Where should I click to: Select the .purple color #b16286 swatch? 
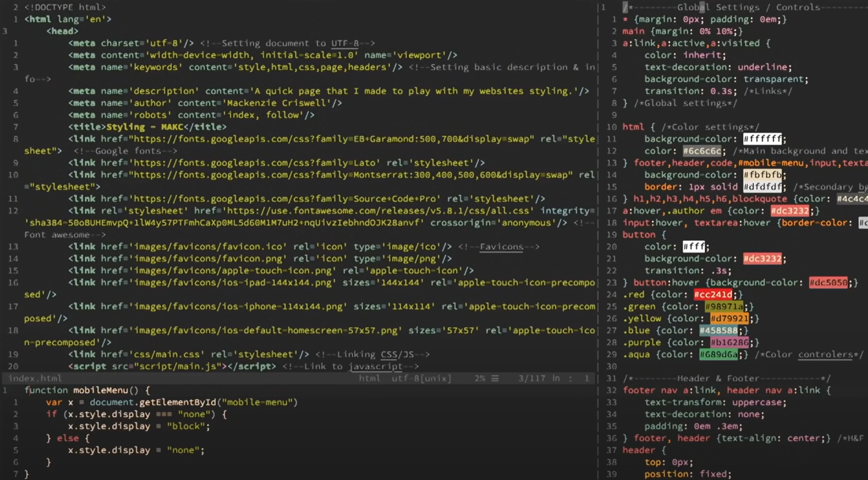coord(729,343)
